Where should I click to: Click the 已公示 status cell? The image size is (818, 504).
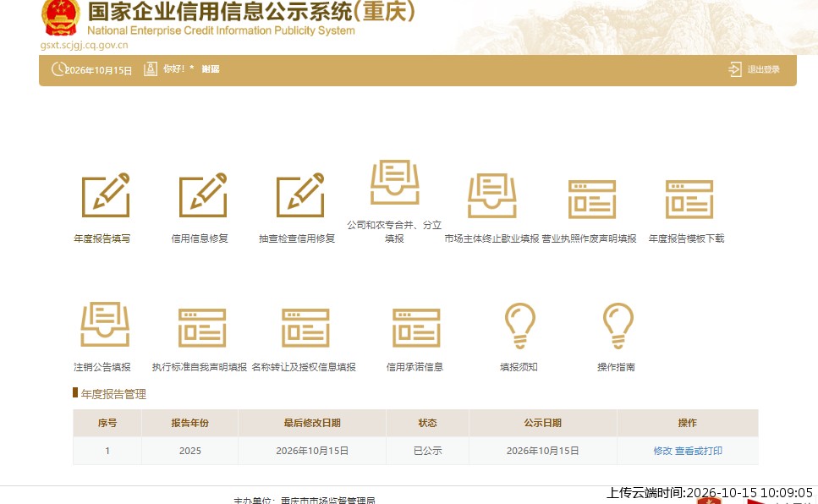tap(428, 451)
